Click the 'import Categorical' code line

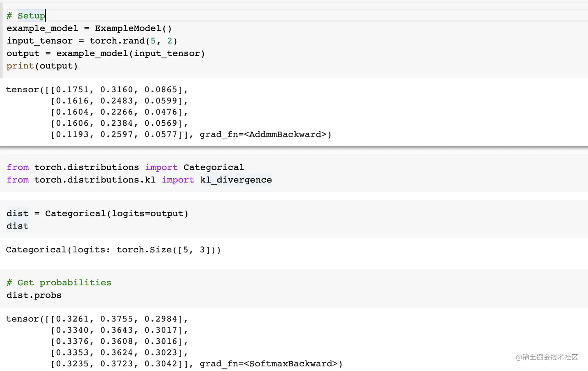pyautogui.click(x=125, y=167)
